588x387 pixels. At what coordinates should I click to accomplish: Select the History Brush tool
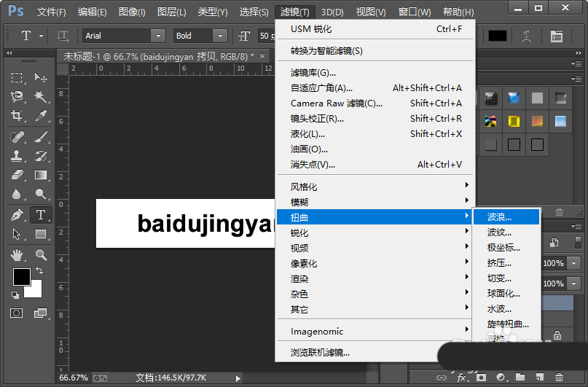pyautogui.click(x=41, y=156)
